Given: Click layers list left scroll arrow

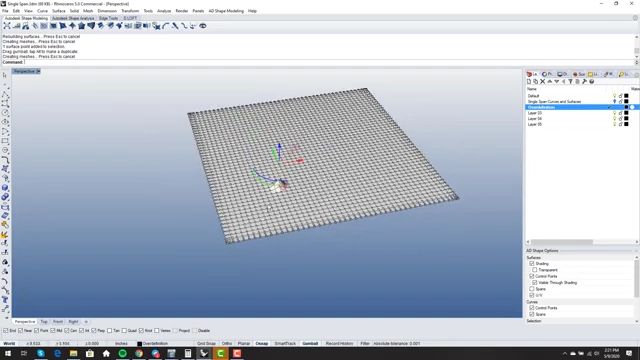Looking at the screenshot, I should click(x=528, y=242).
